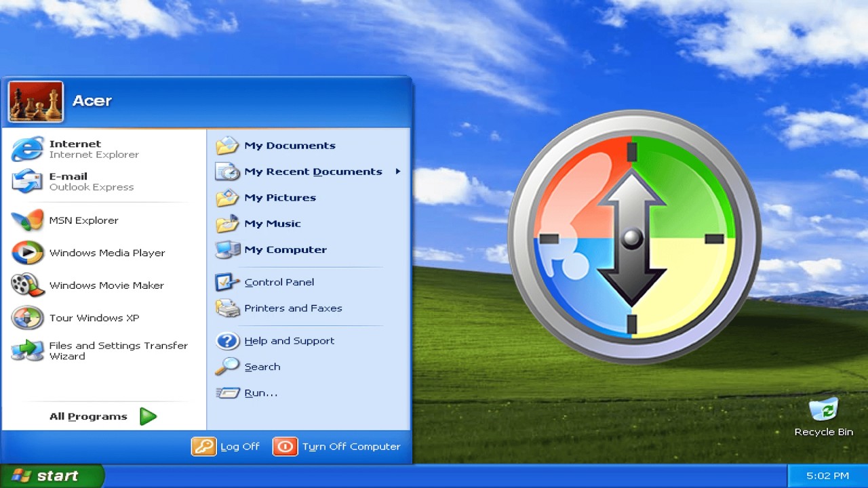Open the E-mail menu entry label
868x488 pixels.
pos(68,176)
